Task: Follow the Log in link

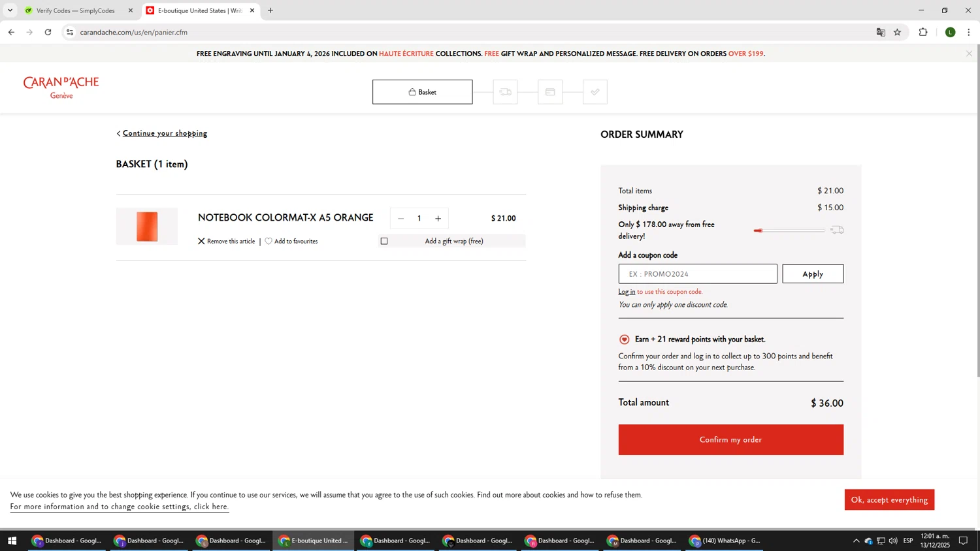Action: click(x=627, y=292)
